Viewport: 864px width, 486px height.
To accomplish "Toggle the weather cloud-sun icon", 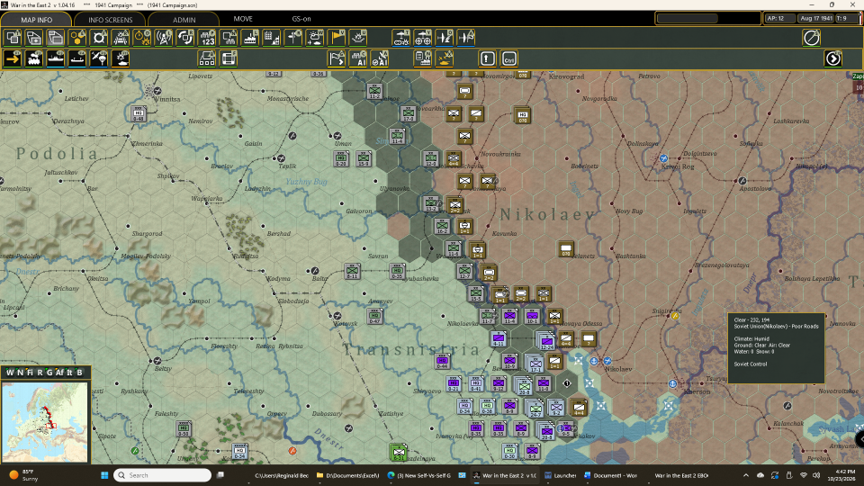I will (x=315, y=38).
